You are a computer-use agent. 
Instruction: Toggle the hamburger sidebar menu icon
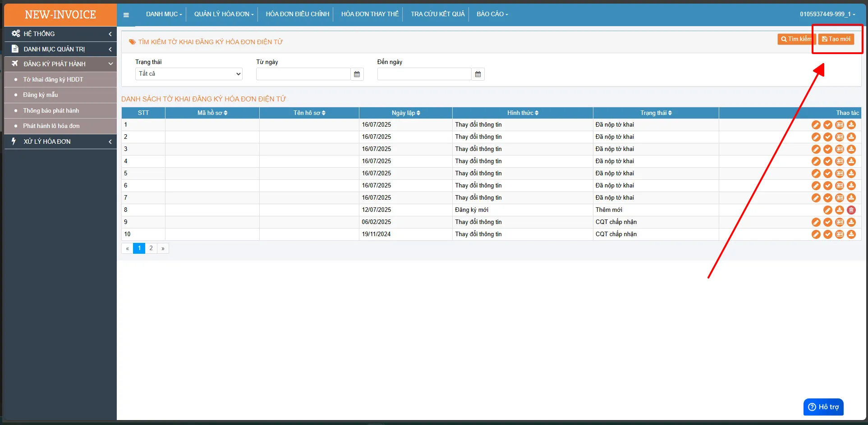pos(126,15)
